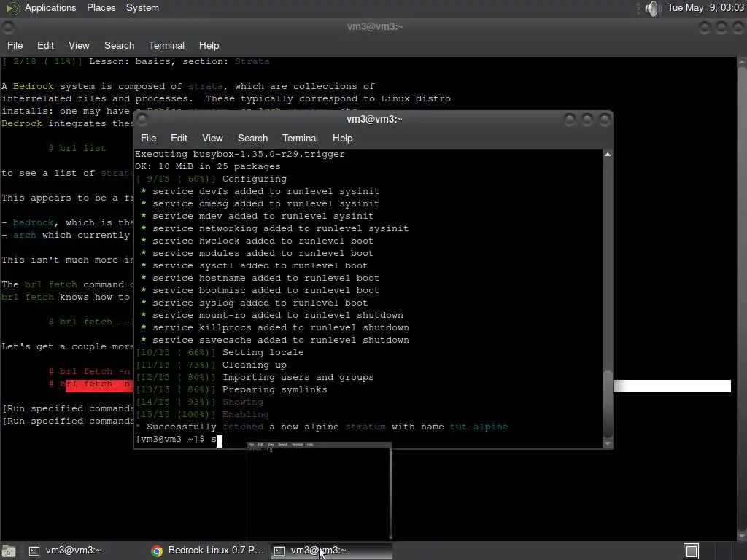Viewport: 747px width, 560px height.
Task: Click the front terminal scrollbar thumb
Action: 608,404
